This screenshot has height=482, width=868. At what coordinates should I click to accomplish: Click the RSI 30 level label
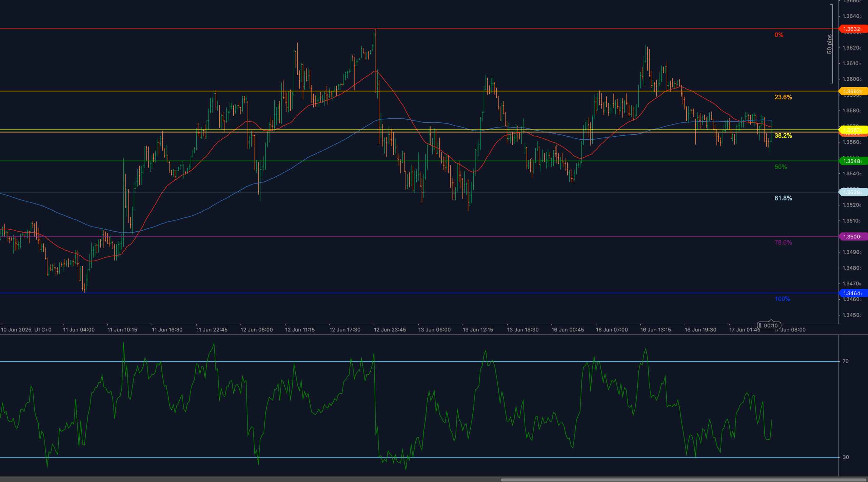coord(846,458)
